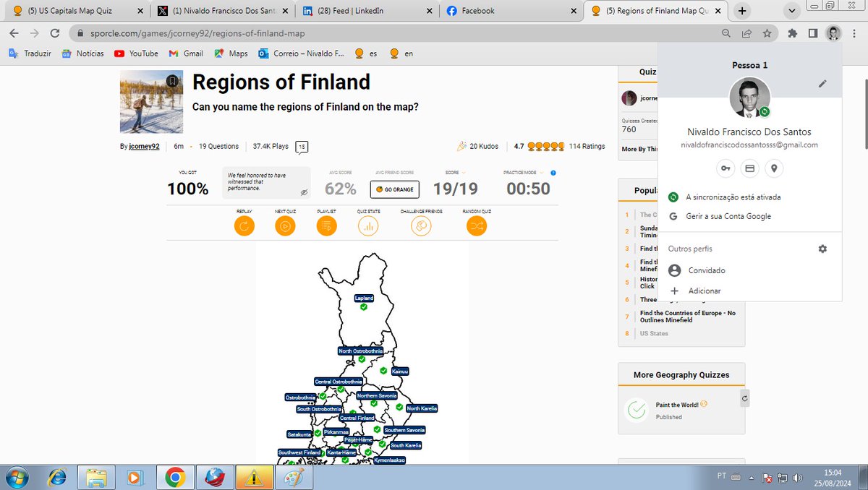Open the Next Quiz icon
Screen dimensions: 868x490
tap(285, 225)
